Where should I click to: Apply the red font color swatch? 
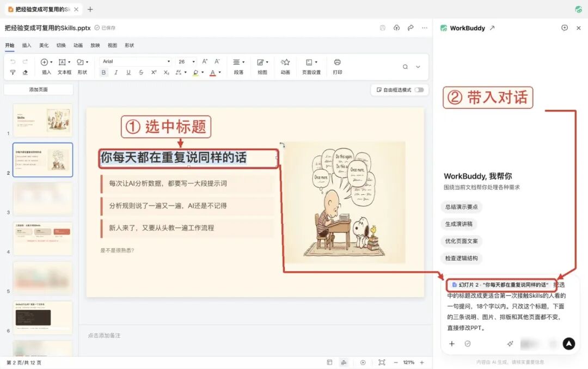pyautogui.click(x=213, y=73)
